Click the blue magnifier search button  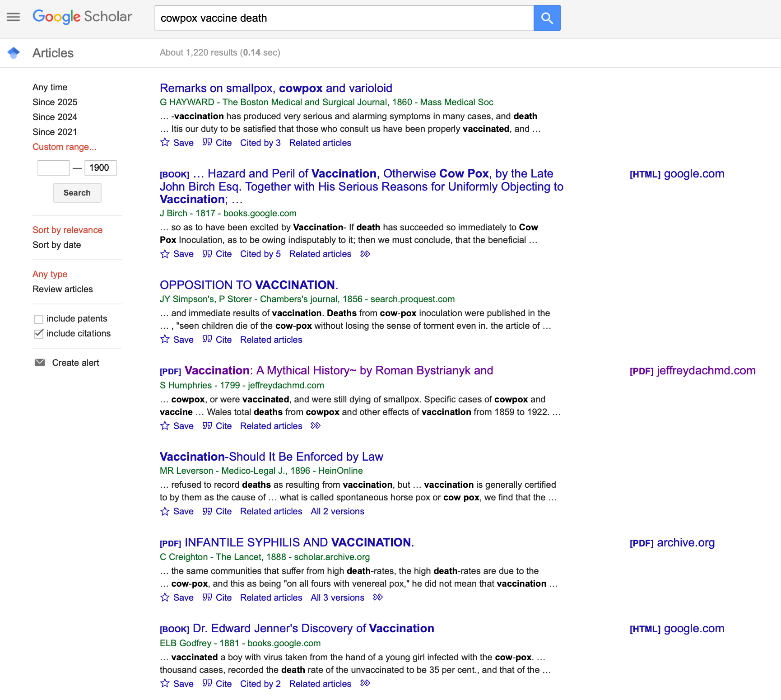click(547, 18)
